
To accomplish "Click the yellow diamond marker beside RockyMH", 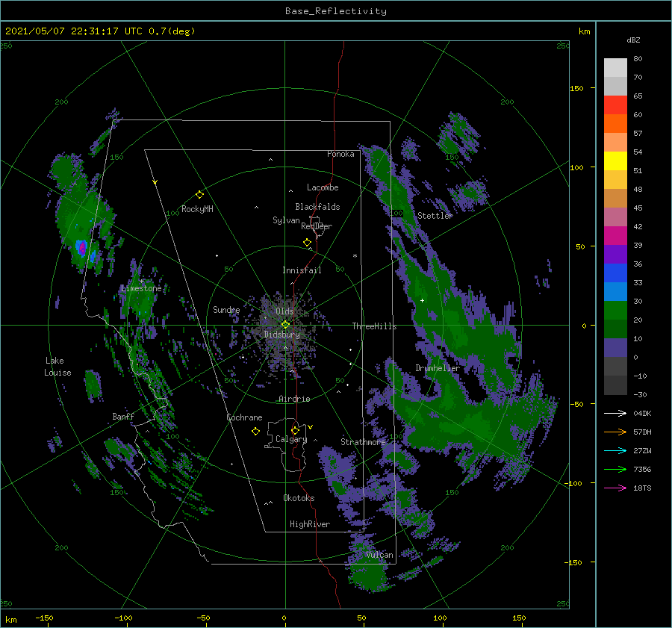I will pyautogui.click(x=199, y=195).
